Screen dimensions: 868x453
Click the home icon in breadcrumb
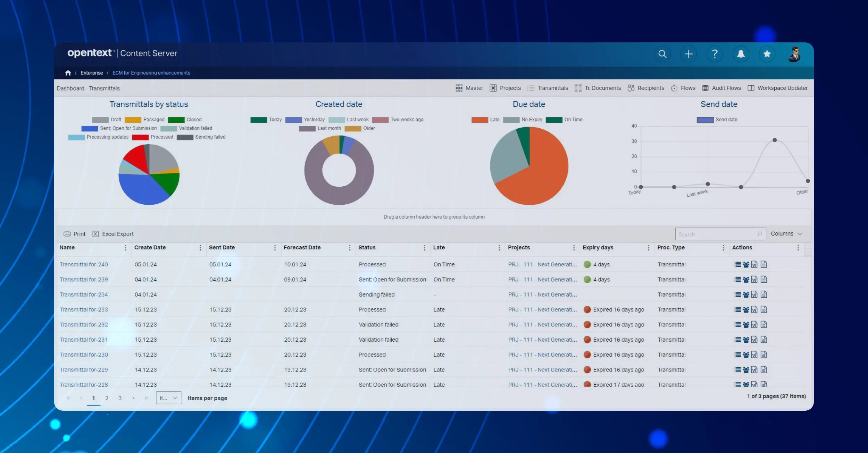click(x=68, y=73)
